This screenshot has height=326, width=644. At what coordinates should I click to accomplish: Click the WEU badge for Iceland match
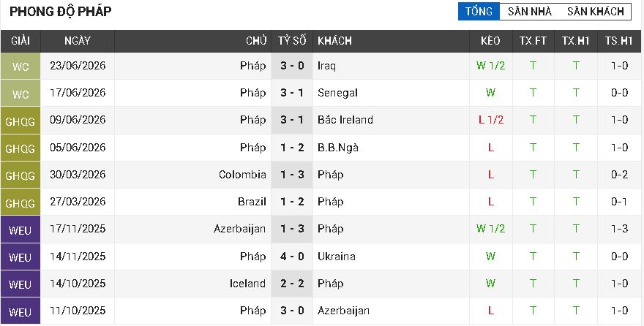(20, 284)
